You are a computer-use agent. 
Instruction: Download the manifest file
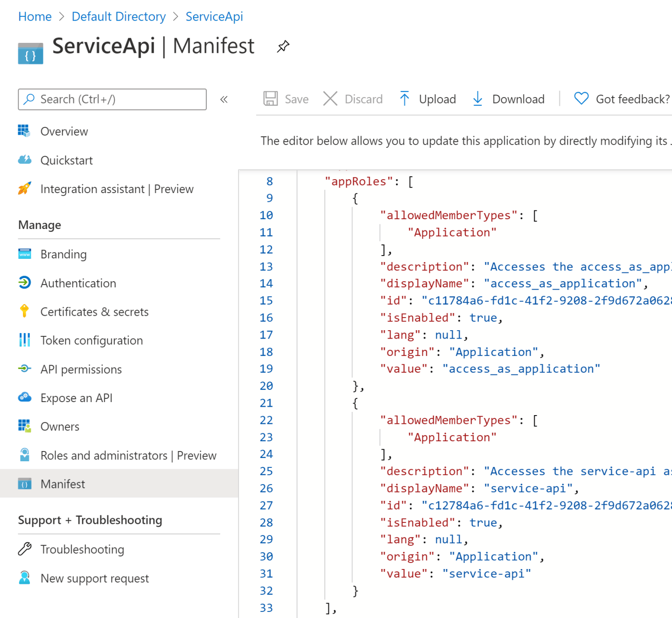pyautogui.click(x=508, y=99)
